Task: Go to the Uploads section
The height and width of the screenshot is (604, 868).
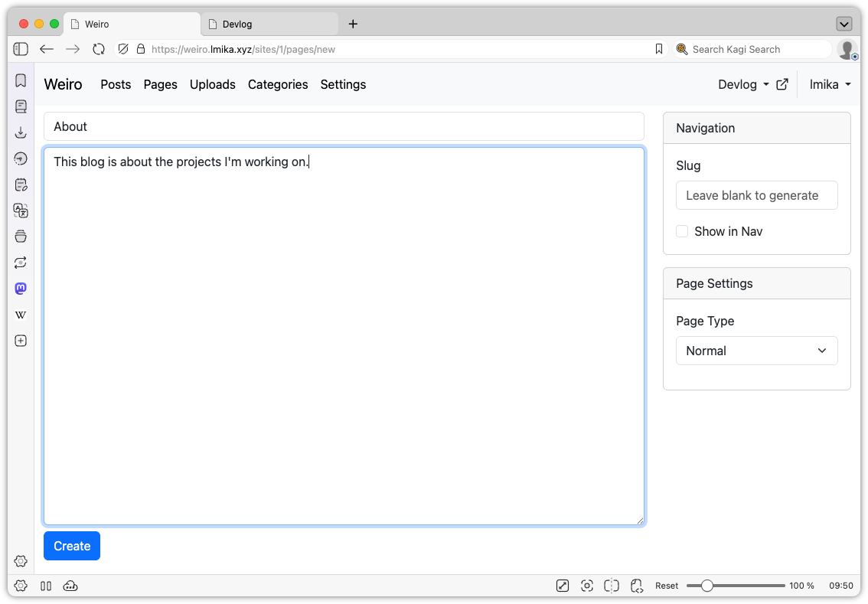Action: [213, 84]
